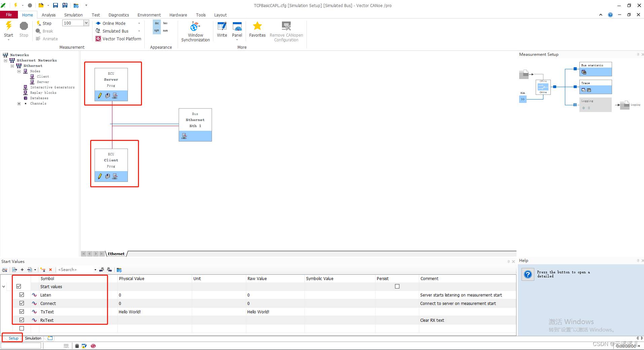Toggle symbolic display (sym)
This screenshot has width=644, height=350.
157,31
